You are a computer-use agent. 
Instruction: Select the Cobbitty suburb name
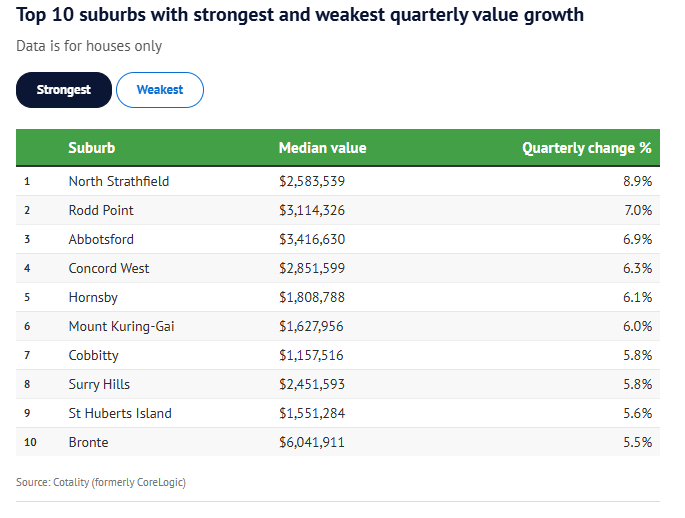pyautogui.click(x=95, y=355)
